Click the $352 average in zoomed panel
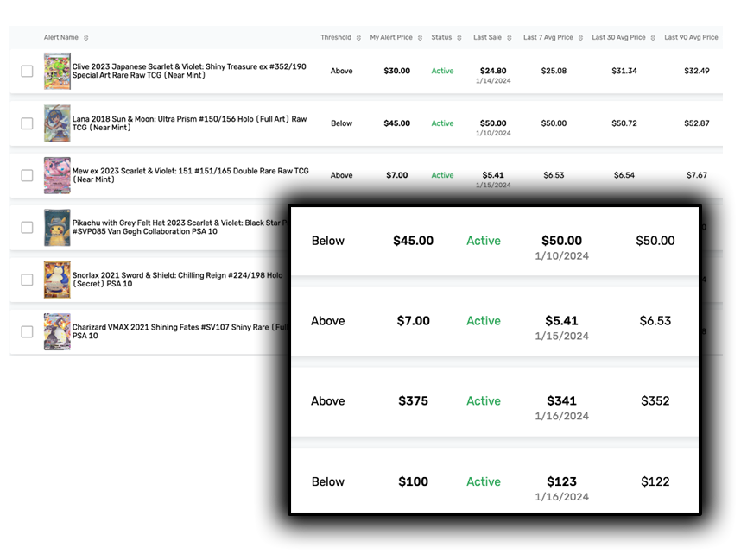The width and height of the screenshot is (741, 560). (655, 401)
